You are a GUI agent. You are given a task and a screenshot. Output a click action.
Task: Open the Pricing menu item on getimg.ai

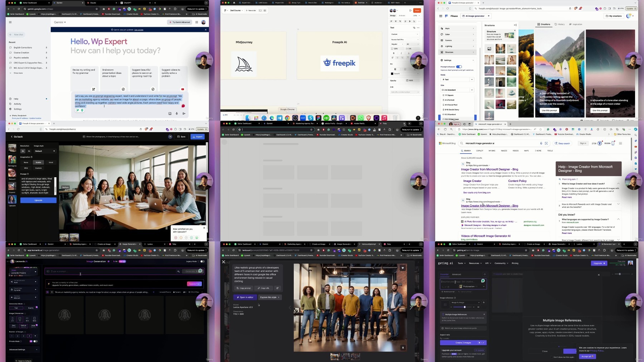point(515,263)
